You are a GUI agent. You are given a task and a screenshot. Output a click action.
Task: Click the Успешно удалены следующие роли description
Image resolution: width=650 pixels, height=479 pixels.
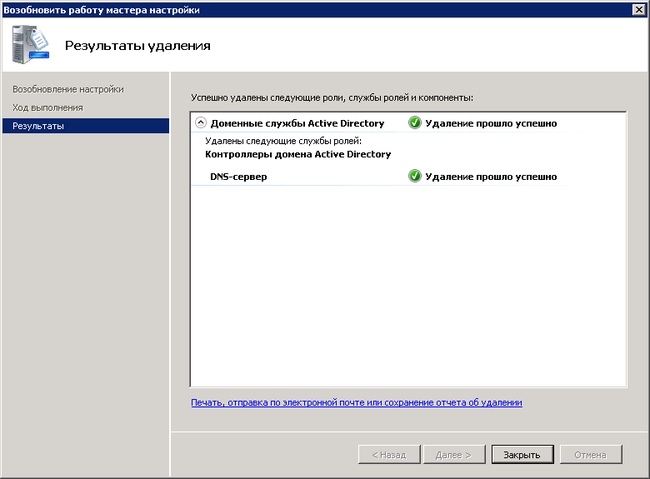[x=332, y=98]
